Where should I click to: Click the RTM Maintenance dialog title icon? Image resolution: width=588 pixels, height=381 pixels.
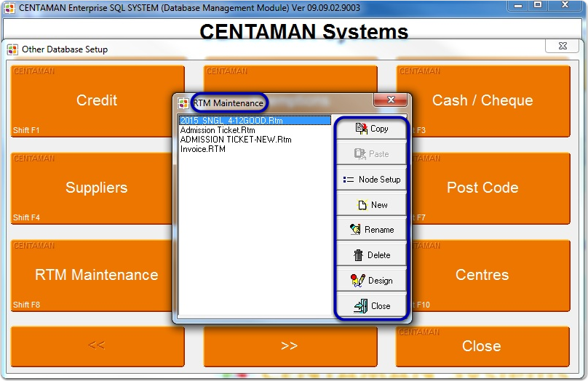coord(183,103)
